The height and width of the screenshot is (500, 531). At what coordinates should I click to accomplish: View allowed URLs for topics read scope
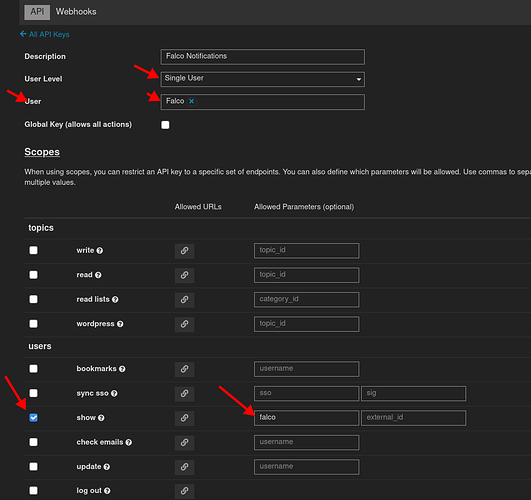tap(184, 275)
